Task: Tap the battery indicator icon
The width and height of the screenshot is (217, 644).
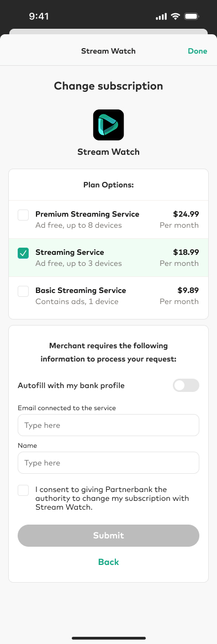Action: pos(192,17)
